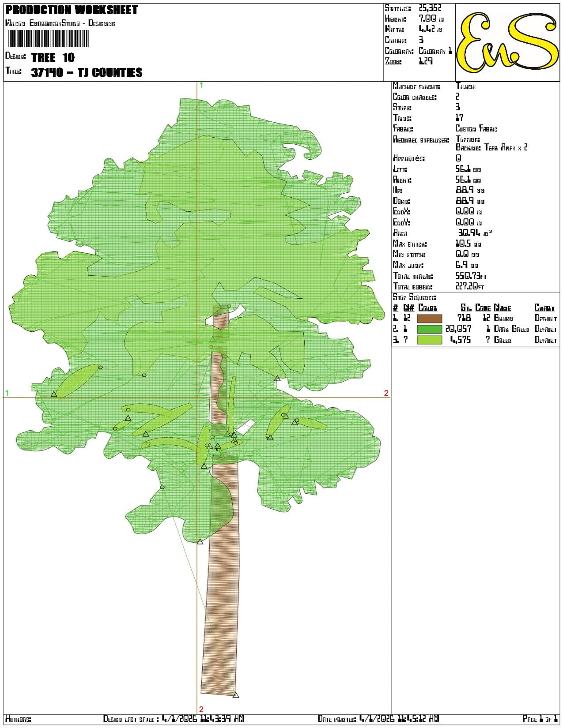Click the 'Stop Sequence' heading

[x=414, y=297]
